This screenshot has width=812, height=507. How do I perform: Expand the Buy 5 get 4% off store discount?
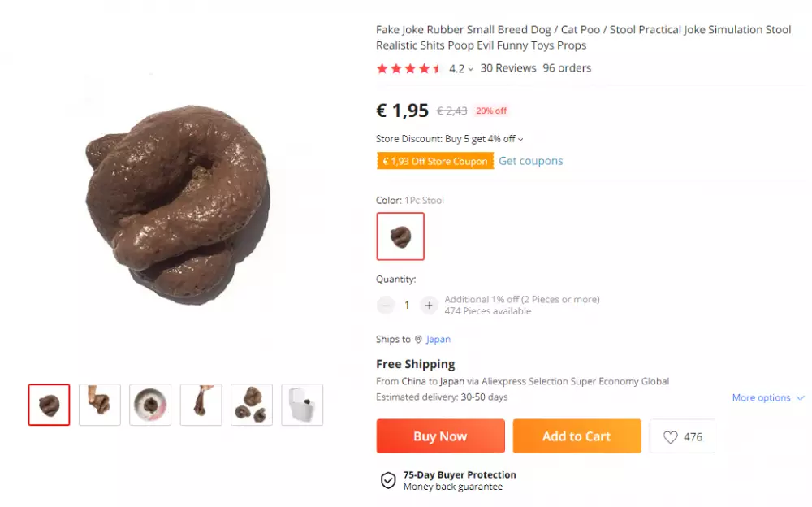click(x=520, y=139)
